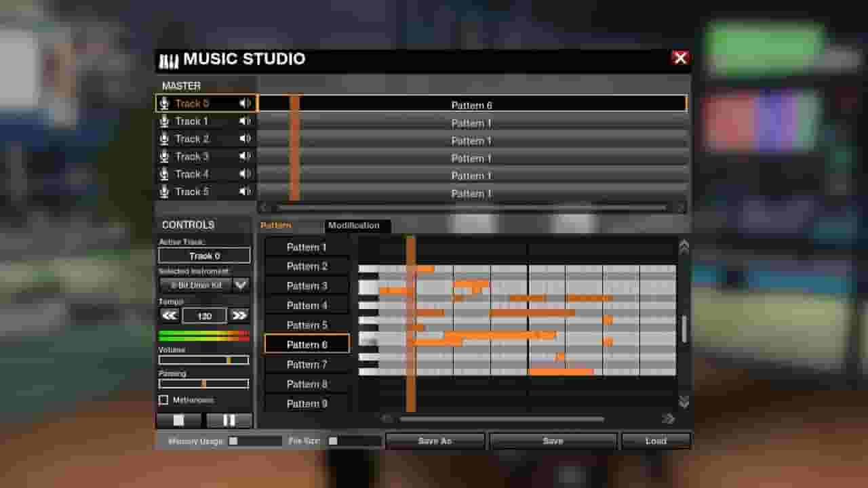Enable the Metronome checkbox
Image resolution: width=868 pixels, height=488 pixels.
coord(163,400)
